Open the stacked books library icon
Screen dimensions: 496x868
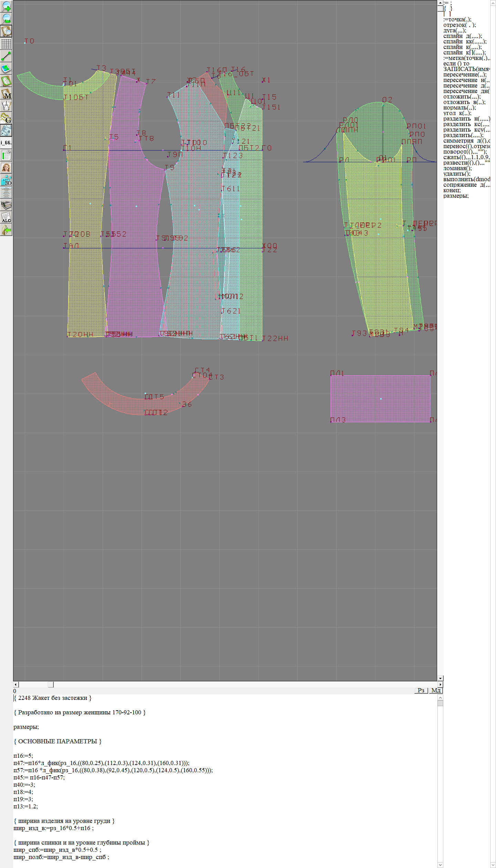coord(6,205)
